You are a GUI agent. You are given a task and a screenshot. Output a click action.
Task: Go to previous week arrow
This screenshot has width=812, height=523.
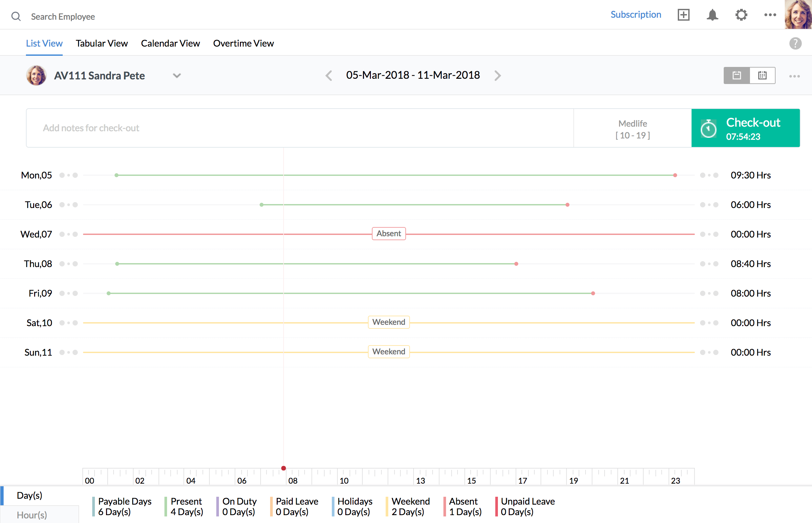329,75
